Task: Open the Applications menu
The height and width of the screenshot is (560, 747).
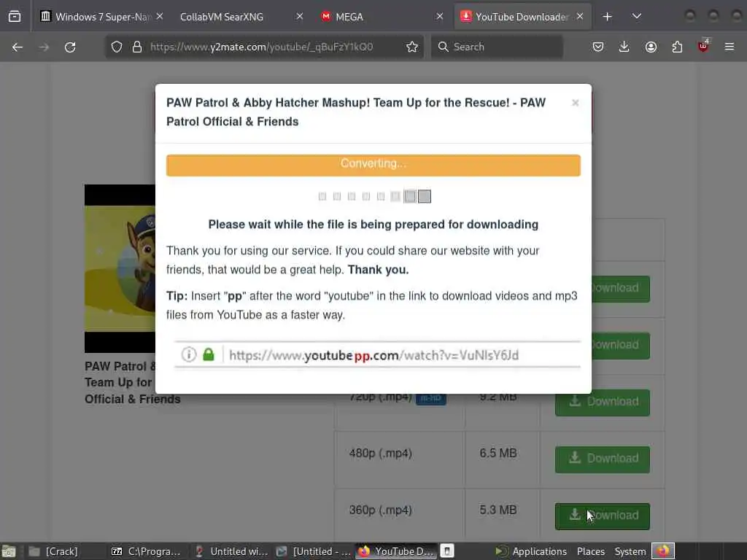Action: (531, 551)
